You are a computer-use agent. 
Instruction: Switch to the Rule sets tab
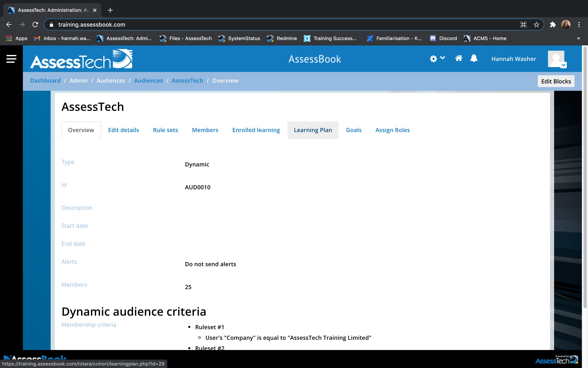(x=165, y=130)
